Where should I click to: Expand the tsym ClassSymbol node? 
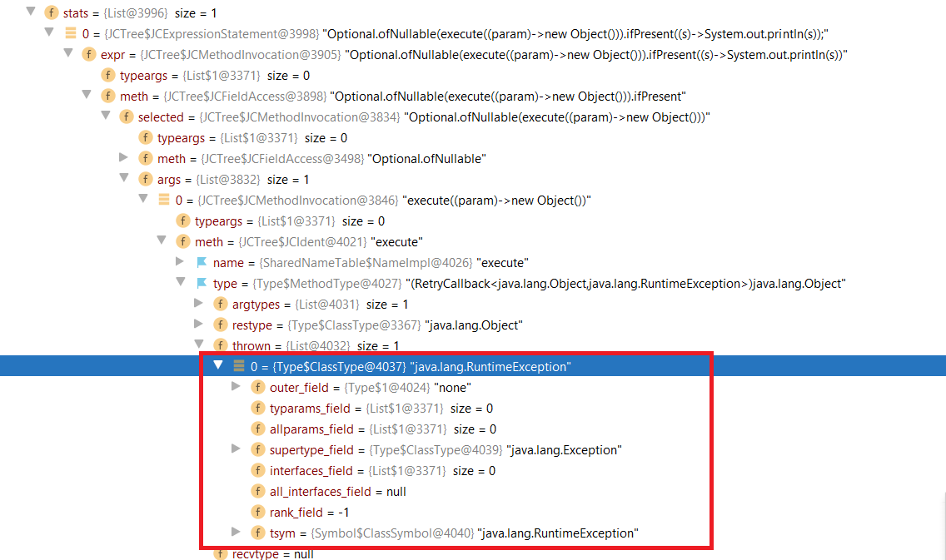tap(236, 533)
